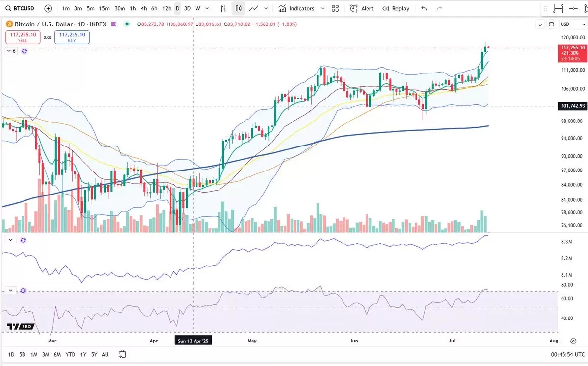Select the 3m timeframe

coord(78,8)
